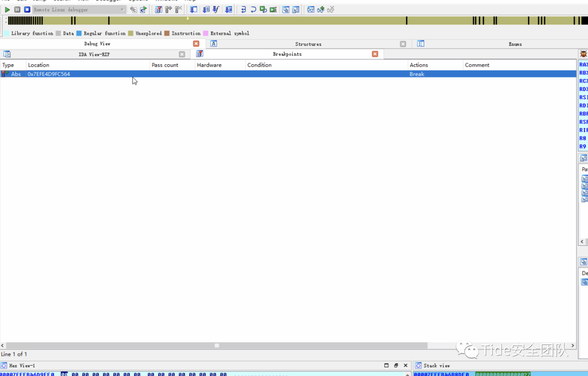Switch to the Debug View tab
The image size is (588, 376).
97,44
